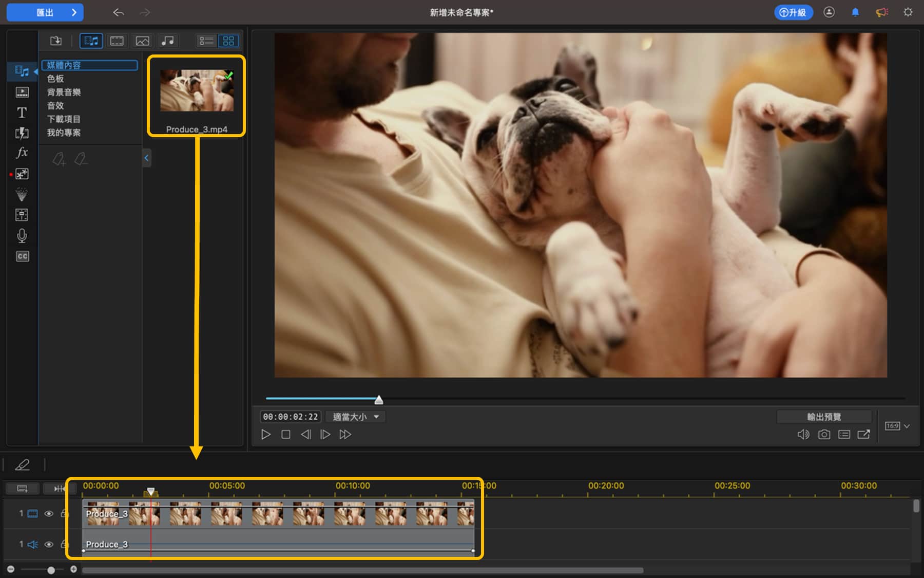Open the notifications bell
The width and height of the screenshot is (924, 578).
855,12
